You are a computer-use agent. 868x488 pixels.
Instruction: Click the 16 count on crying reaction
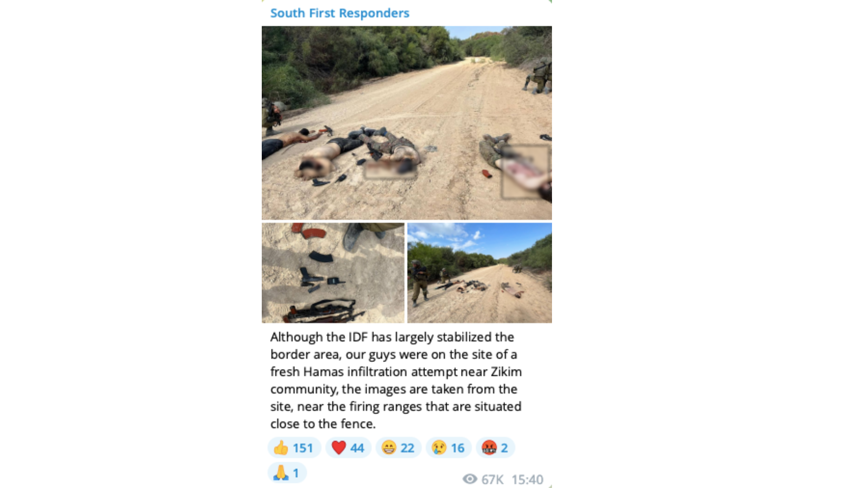point(458,448)
